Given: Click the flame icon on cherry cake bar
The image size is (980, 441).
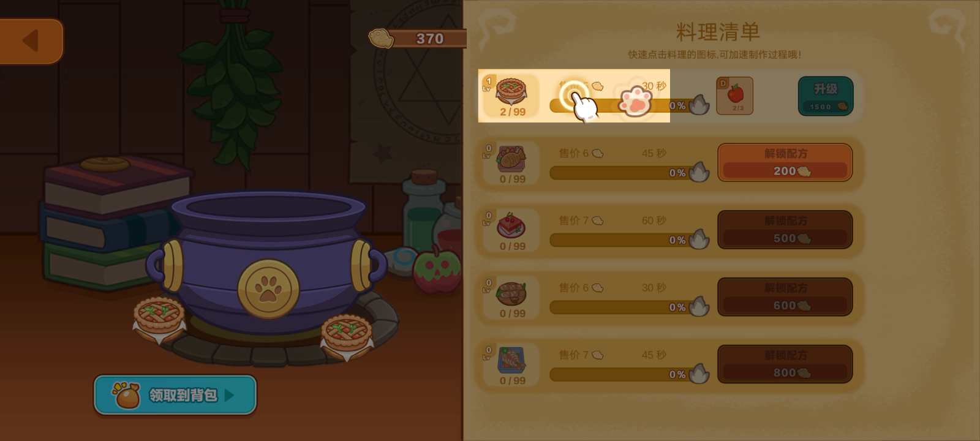Looking at the screenshot, I should click(699, 238).
